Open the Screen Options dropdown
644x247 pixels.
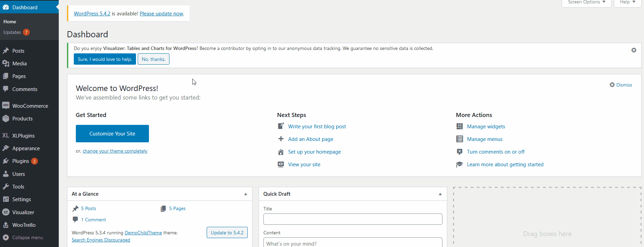point(587,2)
